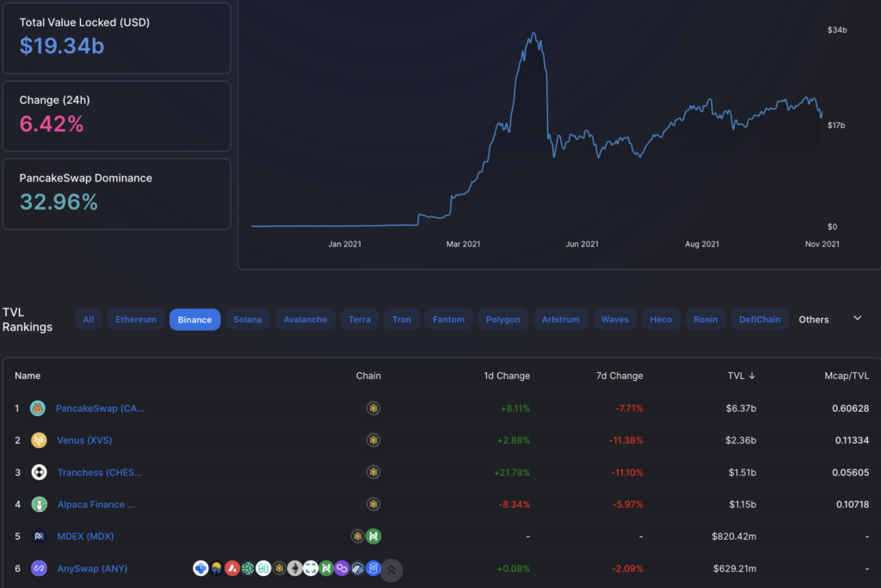The width and height of the screenshot is (881, 588).
Task: Click the MDEX logo icon
Action: (37, 536)
